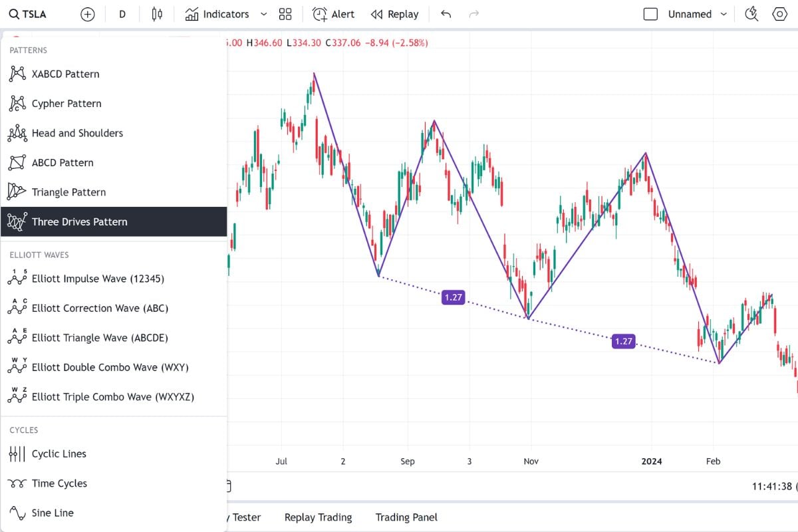The height and width of the screenshot is (532, 798).
Task: Create an Alert from the toolbar
Action: click(x=332, y=13)
